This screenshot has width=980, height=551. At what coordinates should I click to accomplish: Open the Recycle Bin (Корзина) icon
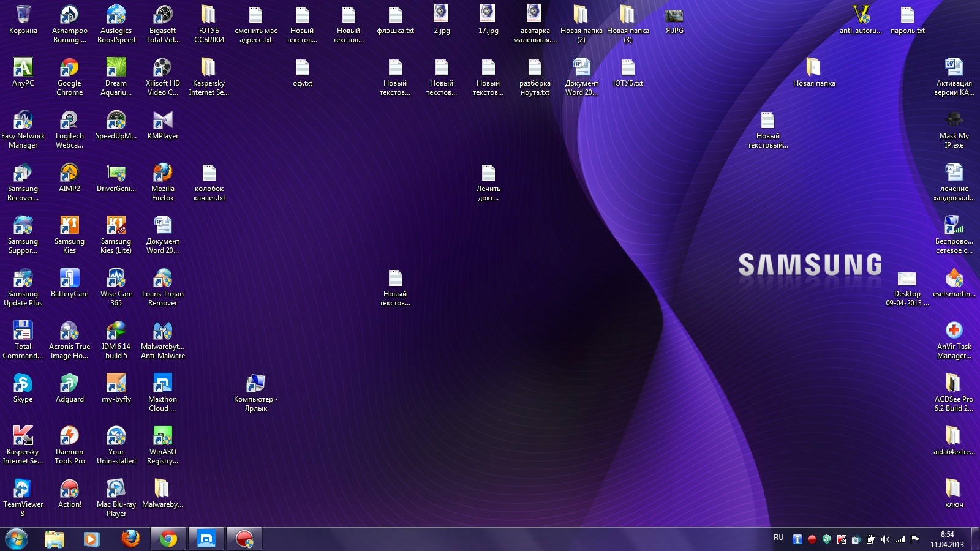[23, 20]
